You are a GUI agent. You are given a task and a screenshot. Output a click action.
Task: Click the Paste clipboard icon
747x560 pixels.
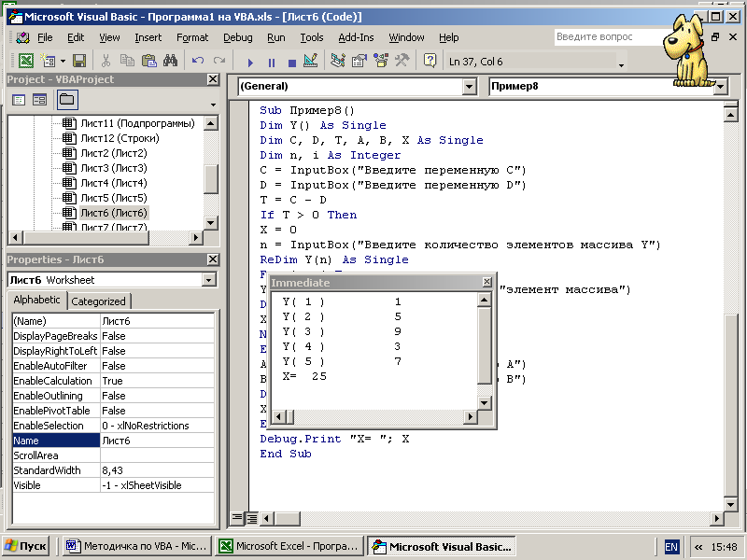coord(149,61)
